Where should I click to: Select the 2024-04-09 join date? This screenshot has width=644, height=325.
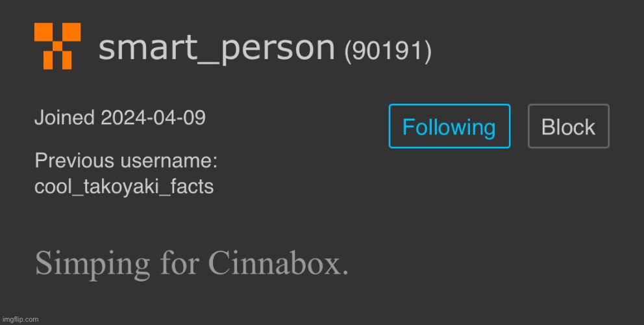click(153, 118)
